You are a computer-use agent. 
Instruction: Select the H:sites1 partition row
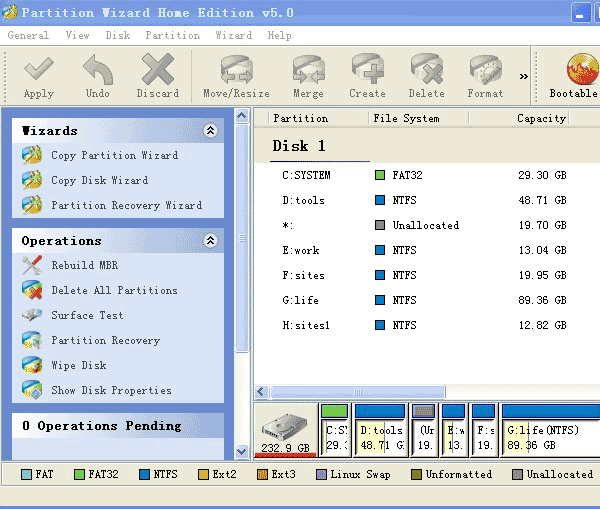click(x=427, y=325)
